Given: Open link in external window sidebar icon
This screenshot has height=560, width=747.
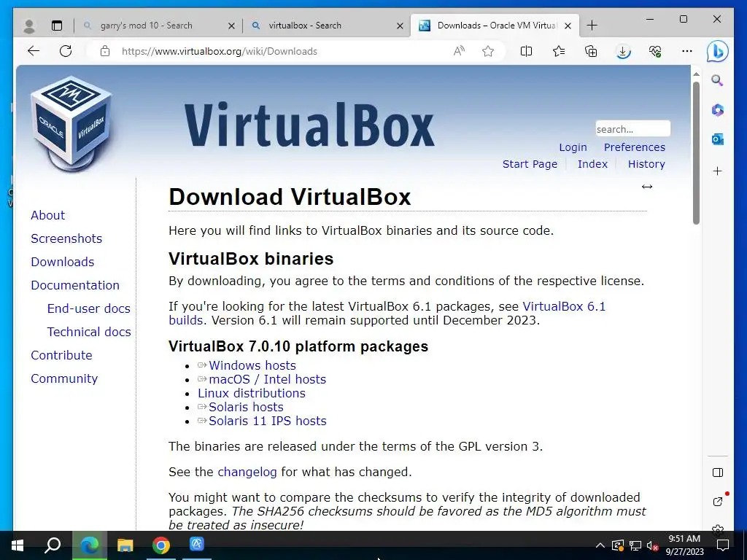Looking at the screenshot, I should point(718,502).
